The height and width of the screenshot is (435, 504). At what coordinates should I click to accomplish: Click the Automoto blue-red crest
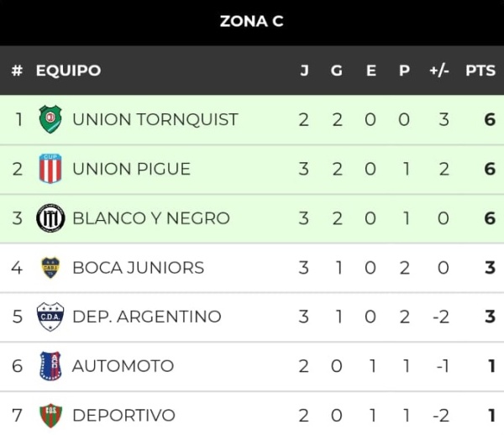[x=50, y=366]
